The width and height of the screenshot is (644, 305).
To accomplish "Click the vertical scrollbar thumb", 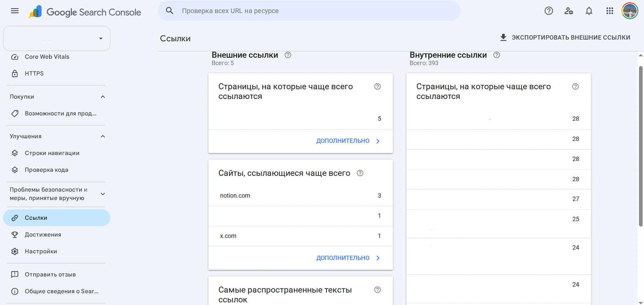I will (x=641, y=146).
